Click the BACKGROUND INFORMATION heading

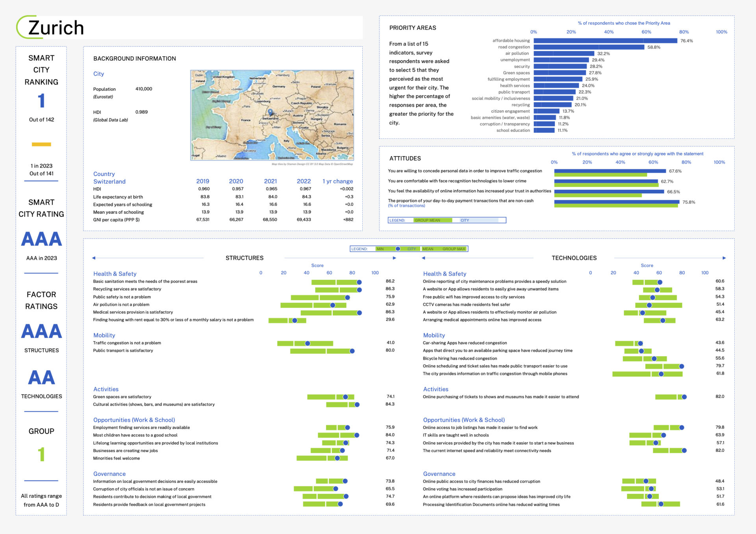click(x=135, y=59)
